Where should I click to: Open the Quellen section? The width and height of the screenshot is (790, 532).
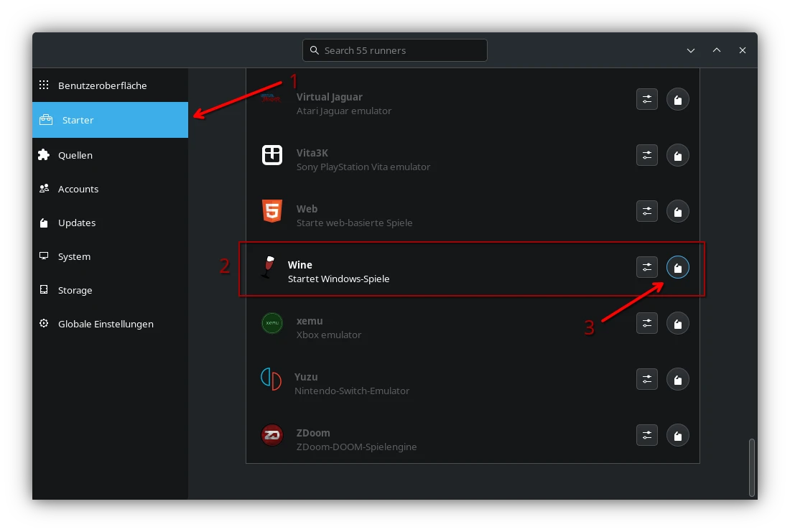[75, 155]
